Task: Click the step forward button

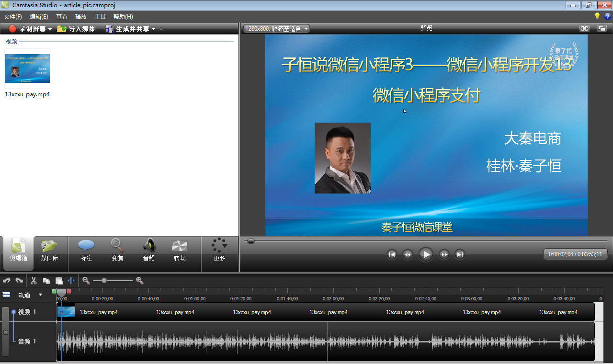Action: coord(444,254)
